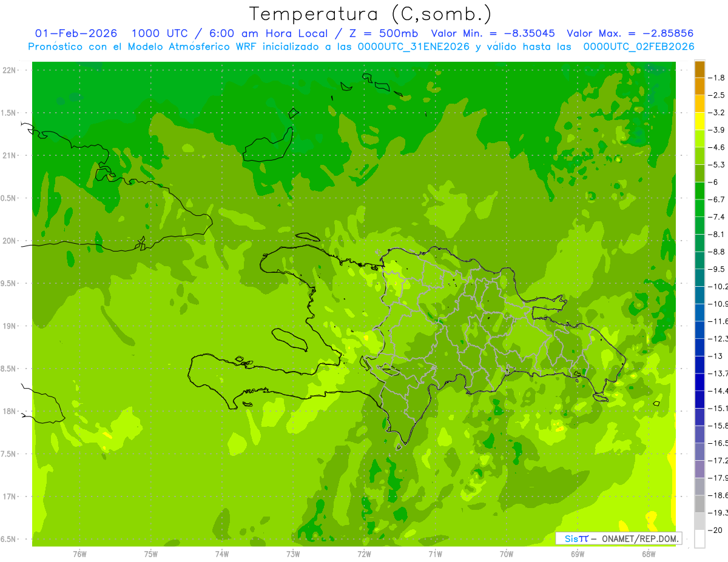Click the -2.5 color bar value
Viewport: 728px width, 562px height.
[717, 95]
